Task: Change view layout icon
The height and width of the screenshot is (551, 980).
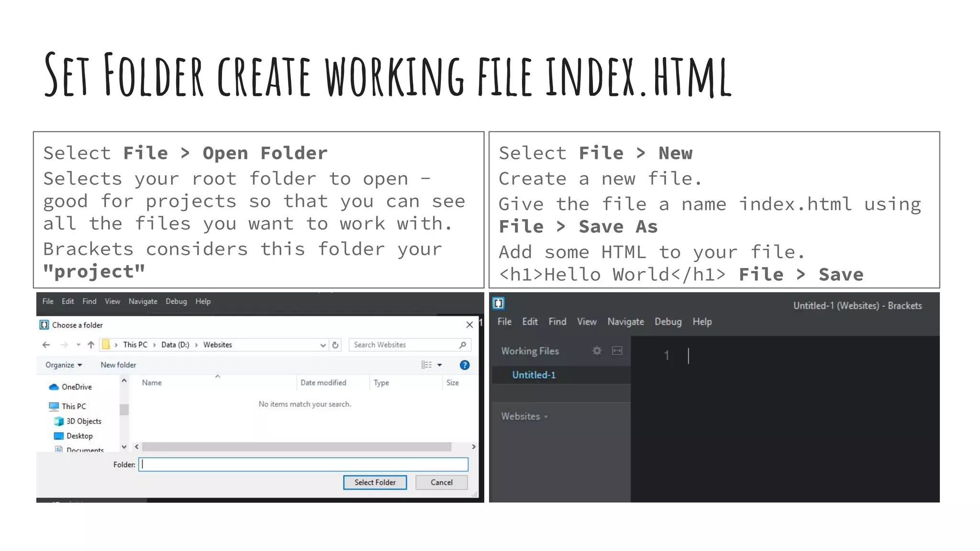Action: 426,365
